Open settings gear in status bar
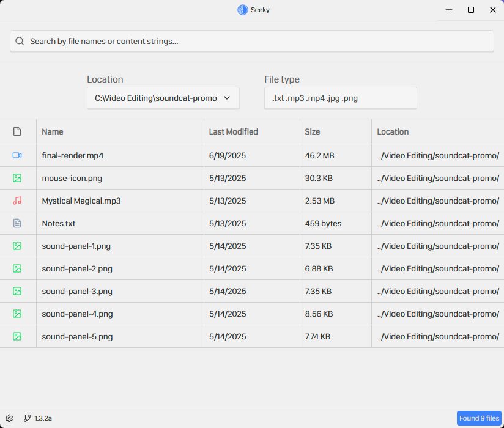This screenshot has width=504, height=428. pos(9,418)
